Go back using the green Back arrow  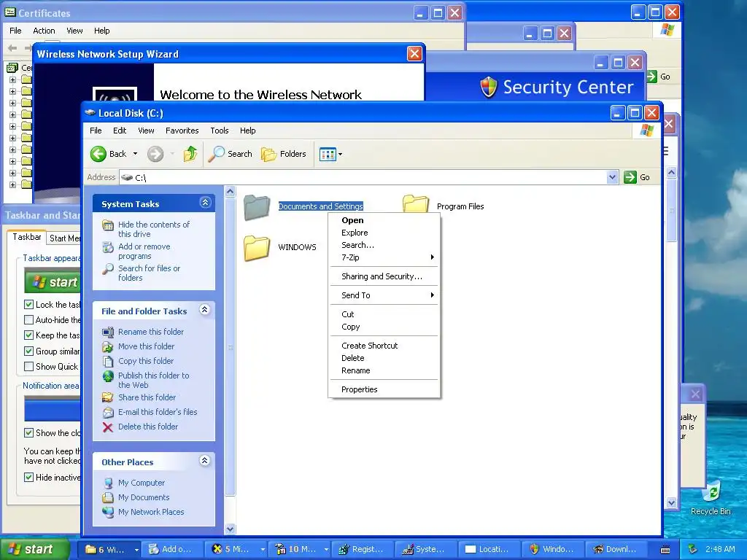click(98, 154)
